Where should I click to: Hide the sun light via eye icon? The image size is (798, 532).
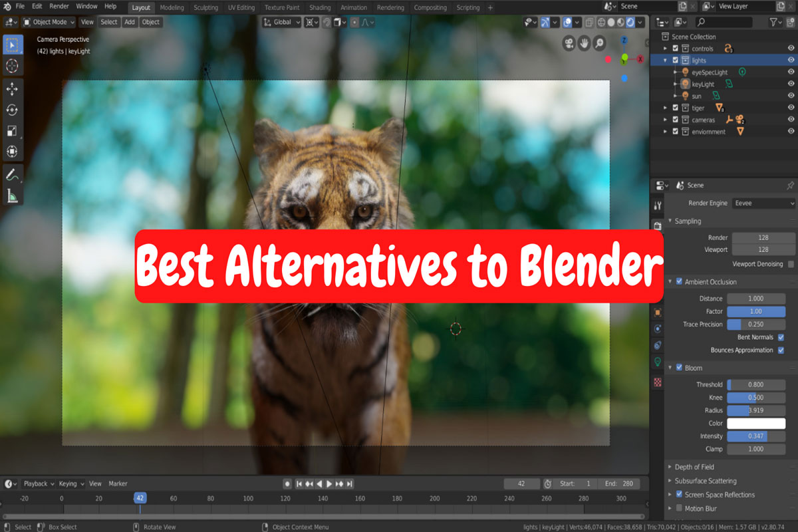(791, 96)
